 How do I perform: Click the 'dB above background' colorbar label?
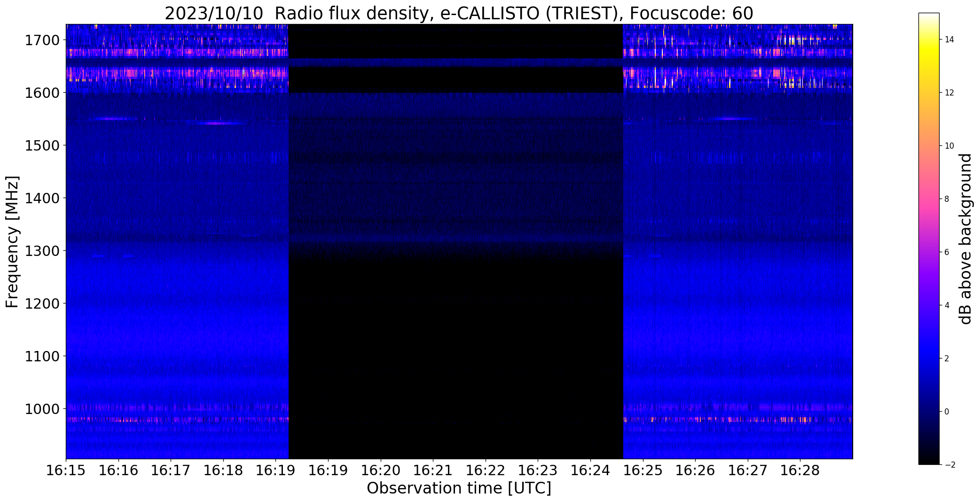point(965,239)
